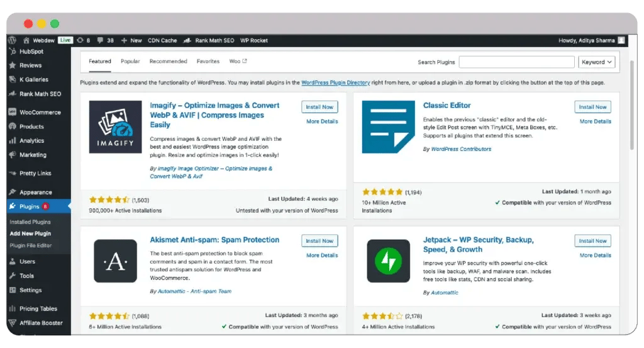Viewport: 644px width, 348px height.
Task: Open the Settings sidebar icon
Action: (13, 290)
